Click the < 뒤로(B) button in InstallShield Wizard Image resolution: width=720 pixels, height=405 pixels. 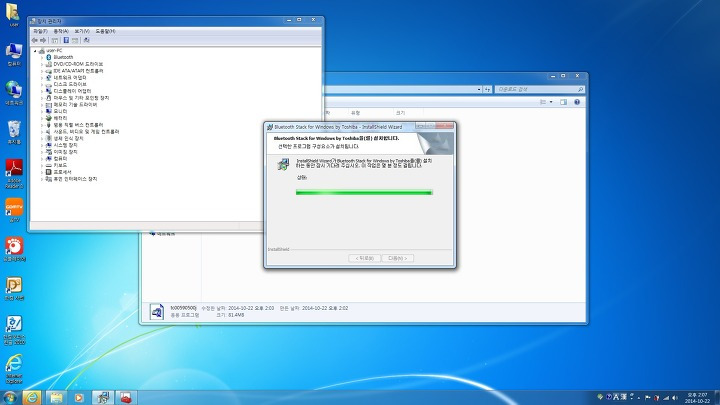pyautogui.click(x=364, y=259)
